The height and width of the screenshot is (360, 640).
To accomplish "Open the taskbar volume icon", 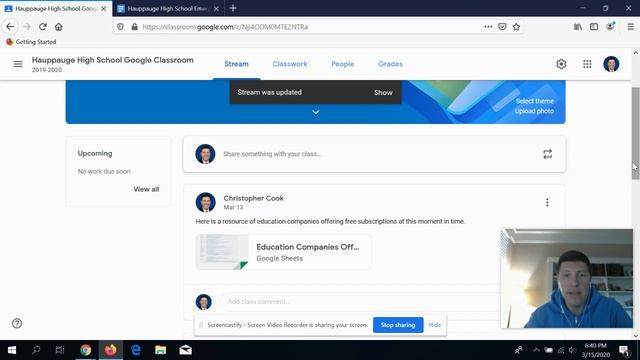I will click(x=572, y=350).
